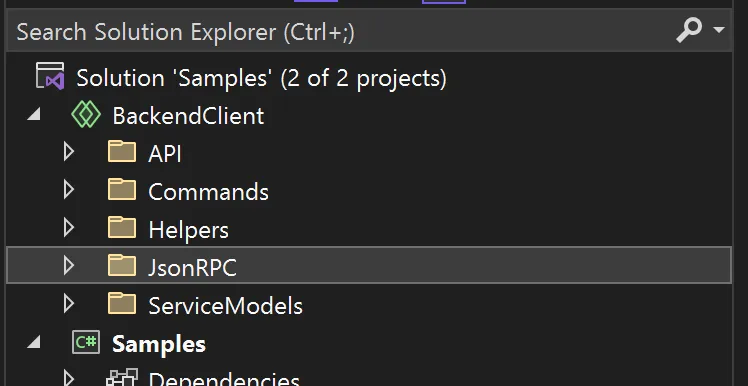Image resolution: width=748 pixels, height=386 pixels.
Task: Click the green BackendClient project icon
Action: coord(86,115)
